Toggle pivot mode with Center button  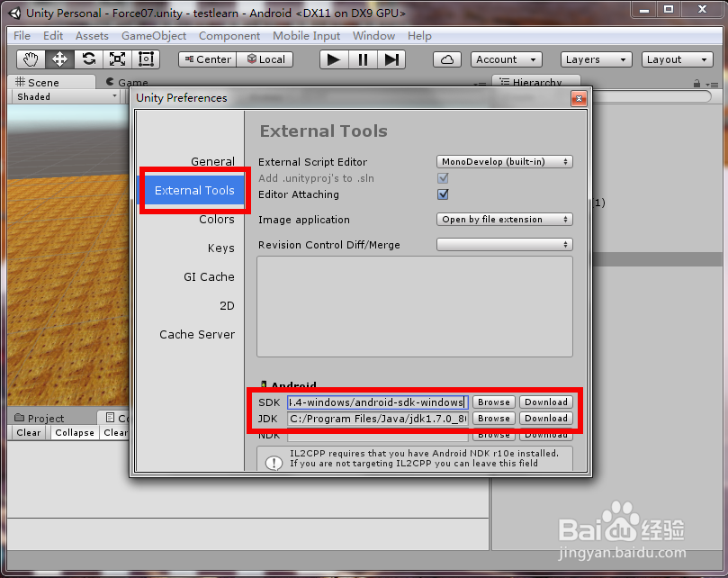[208, 59]
